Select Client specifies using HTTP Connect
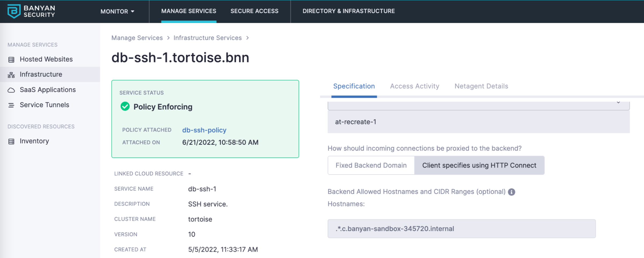644x258 pixels. point(479,165)
